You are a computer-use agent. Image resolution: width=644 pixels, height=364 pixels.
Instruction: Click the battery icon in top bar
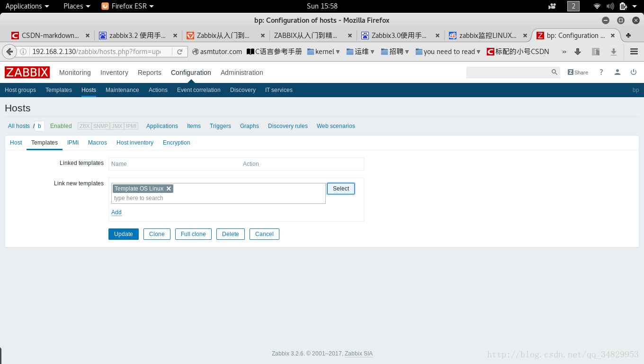tap(623, 6)
